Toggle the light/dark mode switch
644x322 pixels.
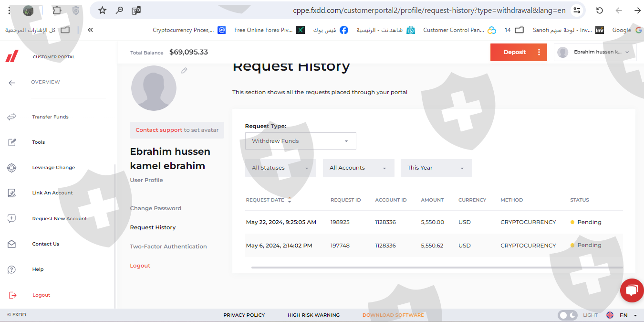pyautogui.click(x=567, y=315)
